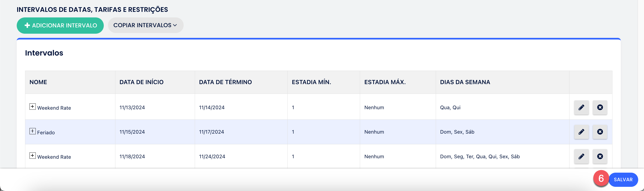Viewport: 644px width, 191px height.
Task: Delete the Weekend Rate interval starting 11/13/2024
Action: click(x=600, y=107)
